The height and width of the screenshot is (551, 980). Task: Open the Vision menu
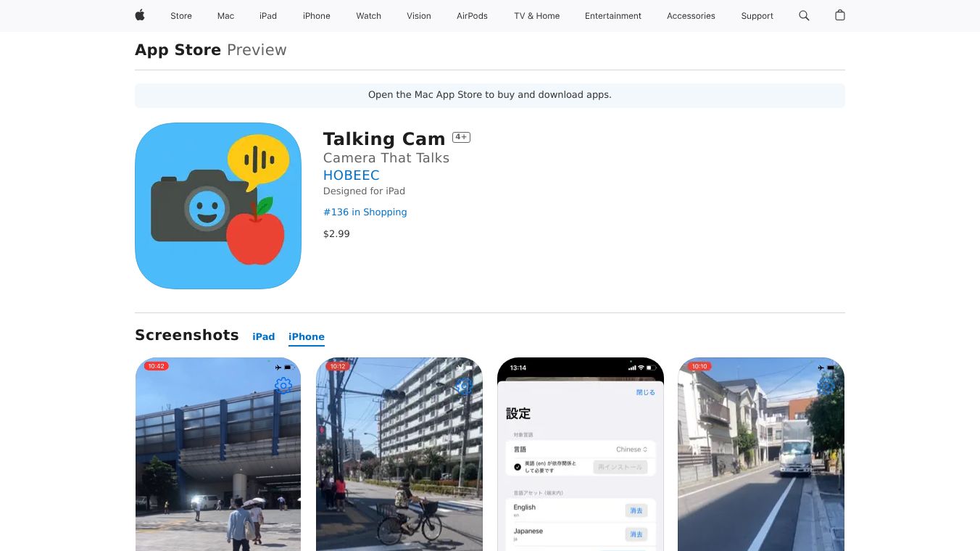pyautogui.click(x=419, y=16)
